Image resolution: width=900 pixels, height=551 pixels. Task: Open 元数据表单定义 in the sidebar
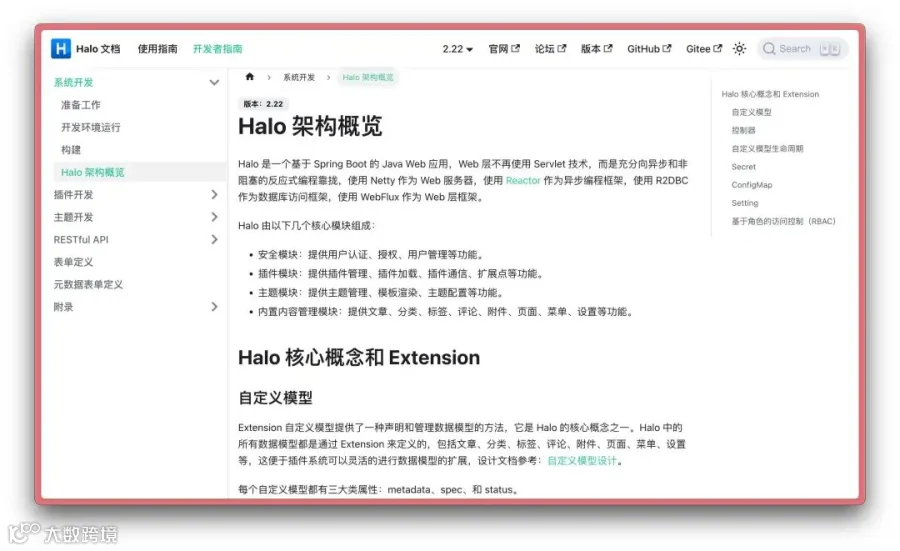tap(88, 284)
